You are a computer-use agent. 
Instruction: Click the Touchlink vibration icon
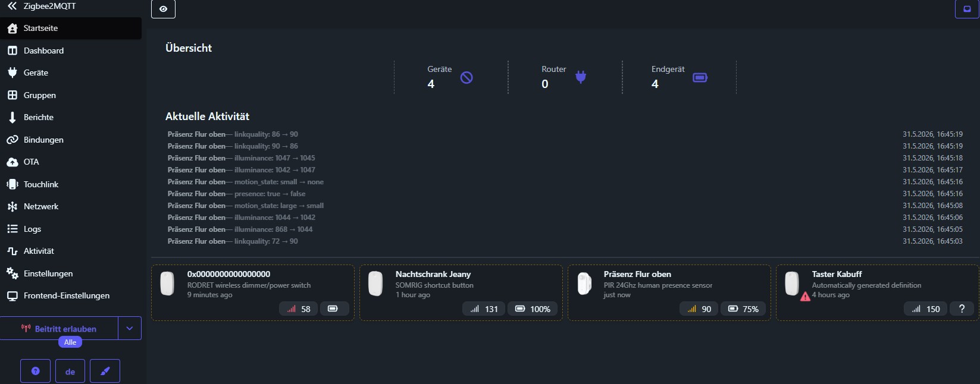[x=12, y=184]
